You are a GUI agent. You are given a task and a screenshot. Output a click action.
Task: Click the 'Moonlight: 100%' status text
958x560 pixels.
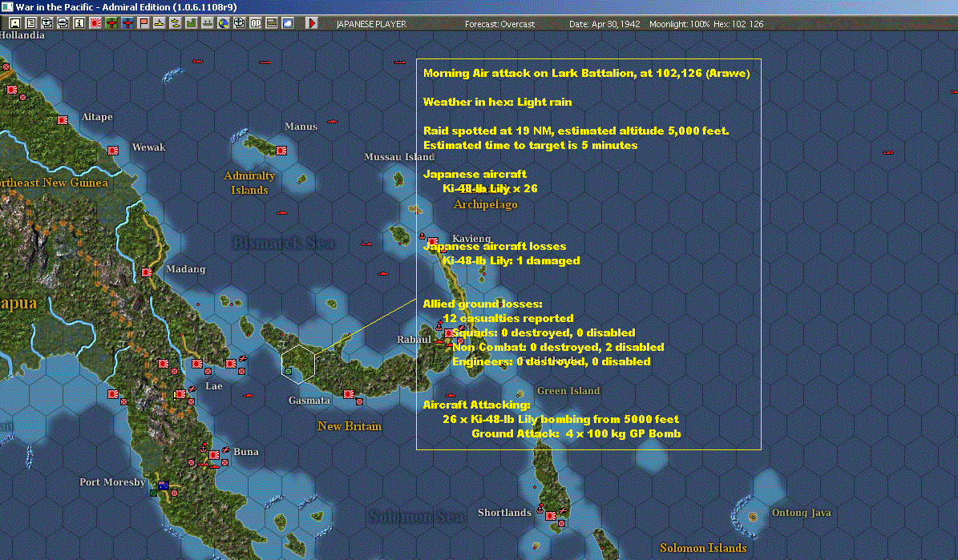(x=679, y=24)
